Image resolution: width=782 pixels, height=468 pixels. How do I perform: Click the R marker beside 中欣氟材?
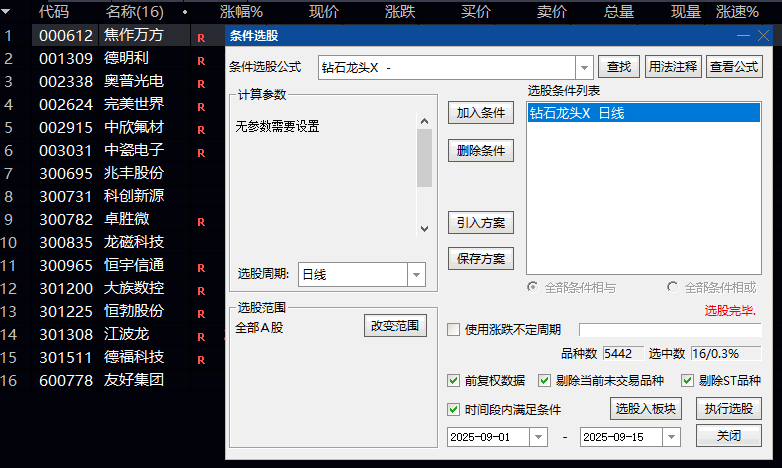click(x=201, y=130)
